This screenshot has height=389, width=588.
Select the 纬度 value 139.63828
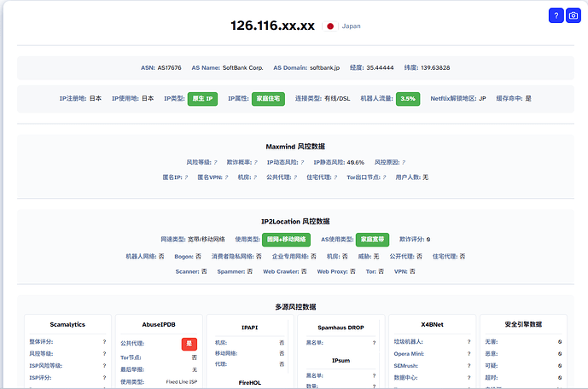pos(435,68)
